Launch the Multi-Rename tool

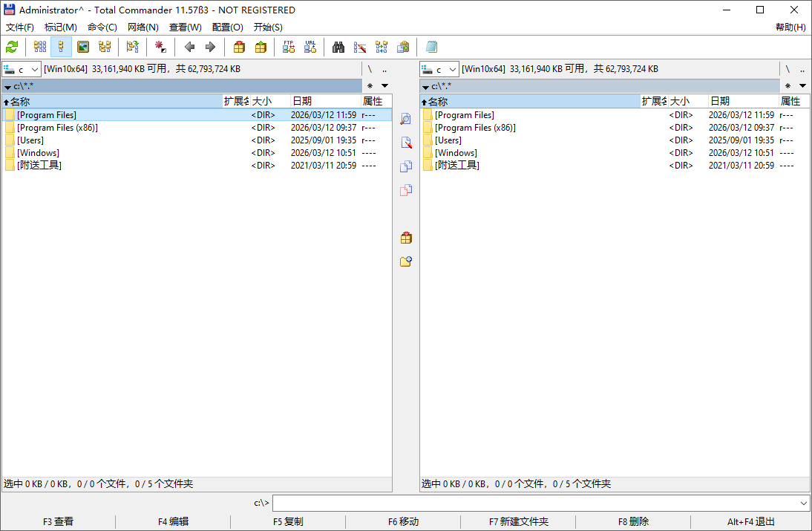pyautogui.click(x=360, y=47)
